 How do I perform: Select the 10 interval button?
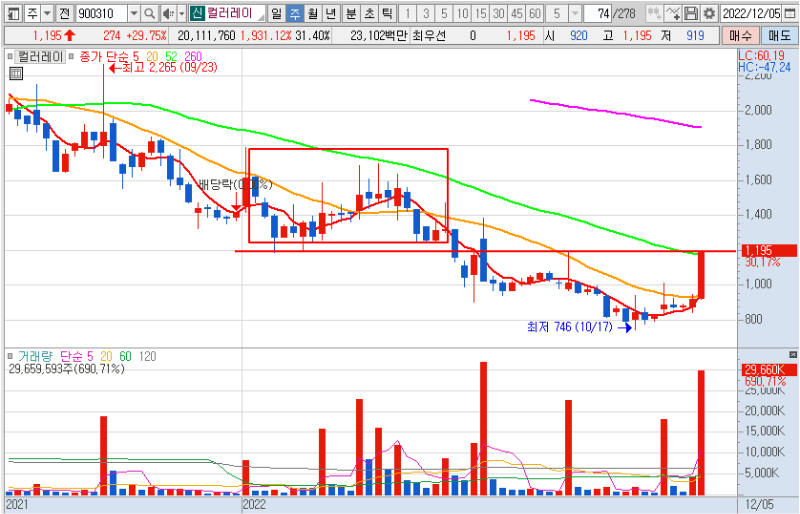462,13
